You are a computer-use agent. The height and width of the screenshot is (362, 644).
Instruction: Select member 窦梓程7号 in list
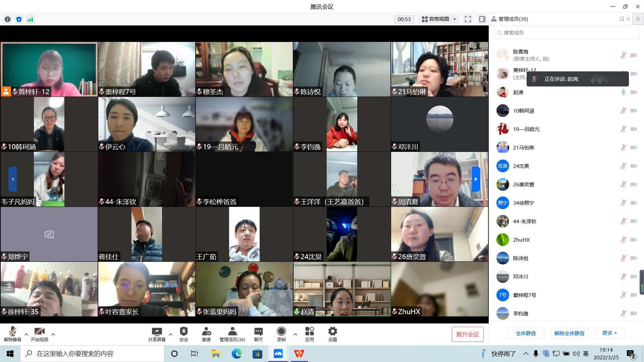566,295
